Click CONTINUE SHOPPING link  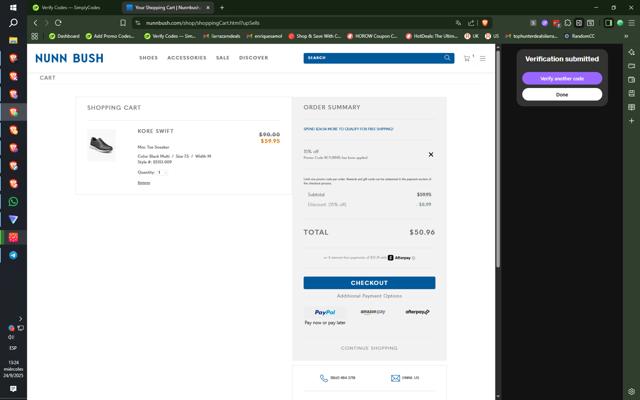[369, 348]
